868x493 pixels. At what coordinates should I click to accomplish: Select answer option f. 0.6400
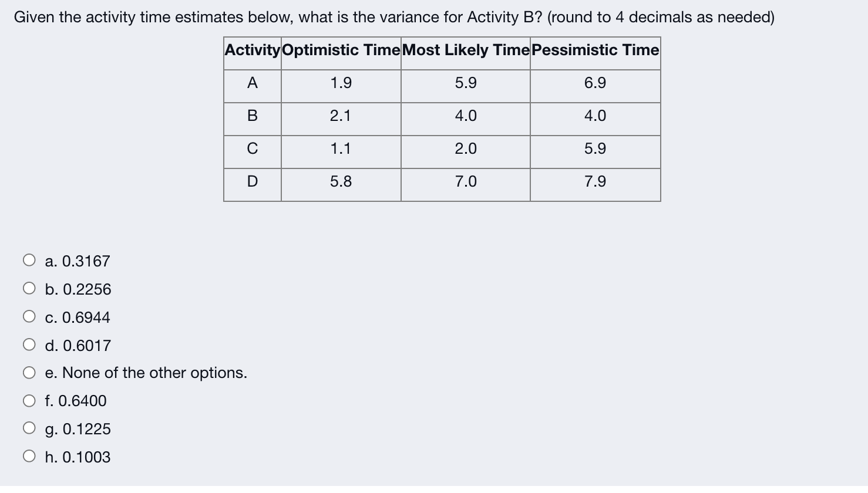pyautogui.click(x=29, y=400)
